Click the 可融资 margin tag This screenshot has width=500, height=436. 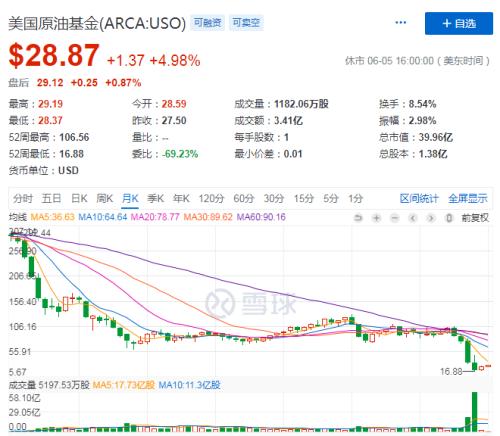tap(207, 23)
